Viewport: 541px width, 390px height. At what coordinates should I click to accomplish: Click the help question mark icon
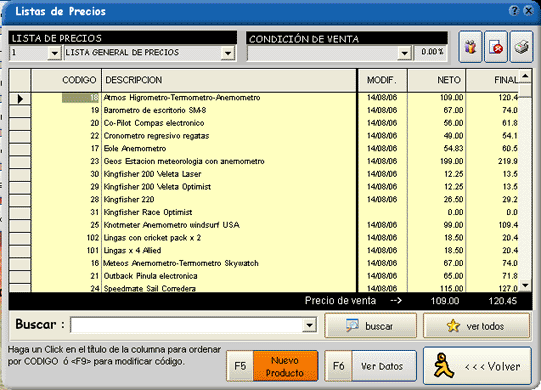[x=514, y=11]
